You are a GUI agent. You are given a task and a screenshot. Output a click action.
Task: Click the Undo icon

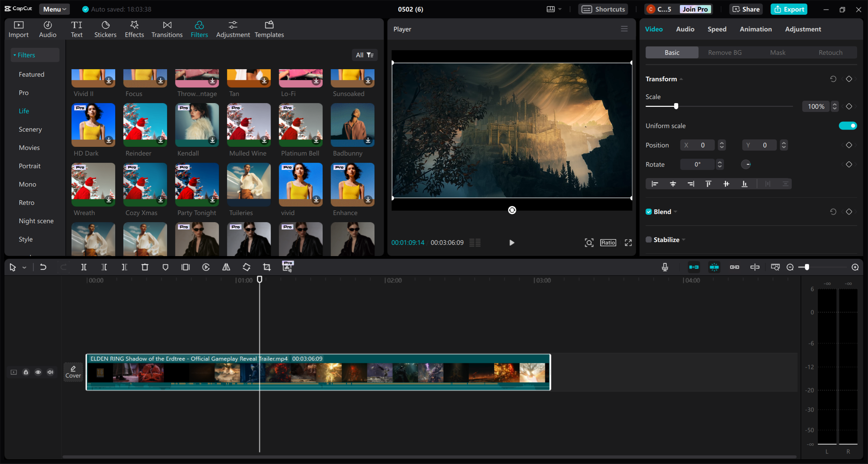(x=43, y=267)
